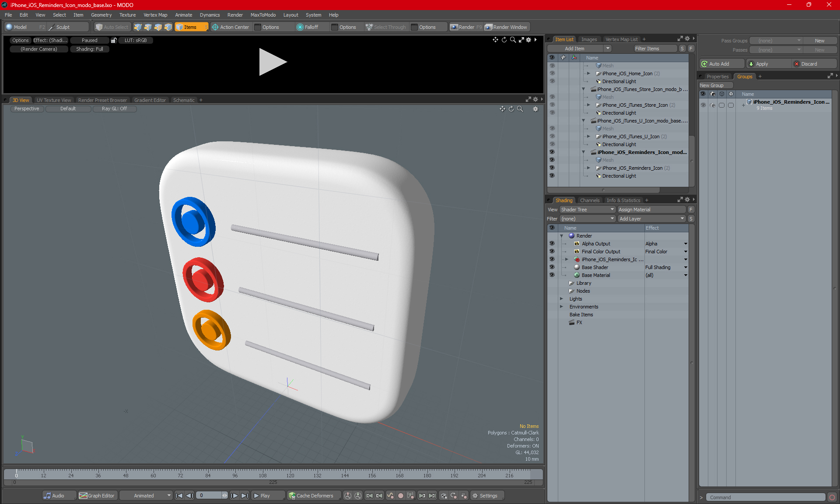This screenshot has width=840, height=504.
Task: Toggle visibility of Base Material layer
Action: 552,275
